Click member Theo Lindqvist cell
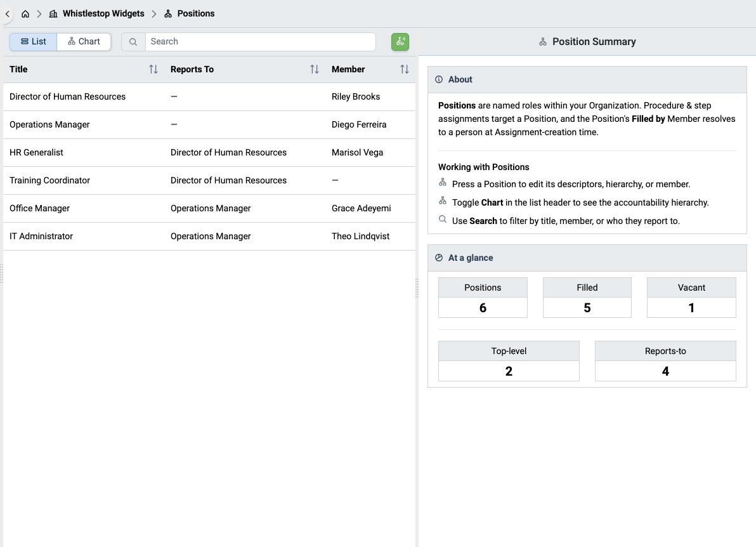Screen dimensions: 756x547 pyautogui.click(x=361, y=237)
